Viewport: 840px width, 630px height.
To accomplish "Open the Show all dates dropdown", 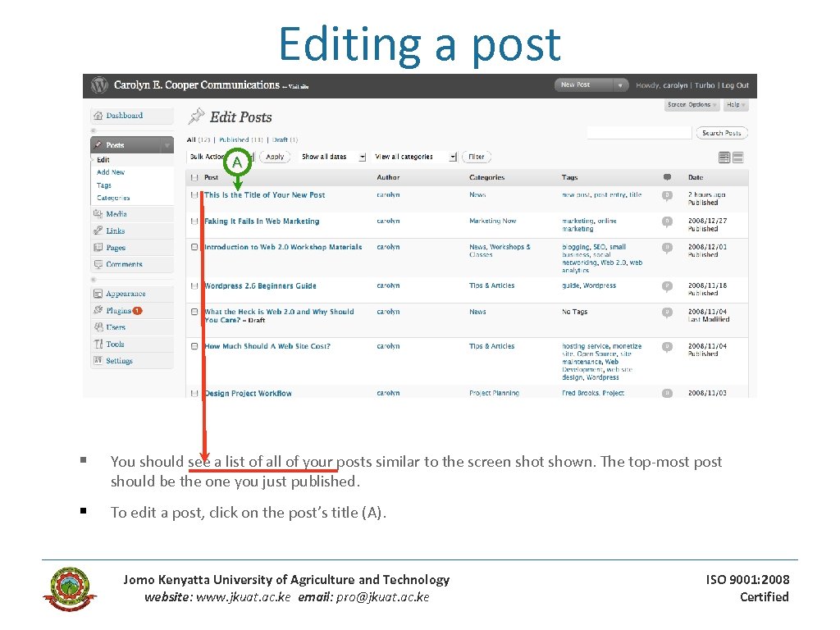I will click(x=332, y=157).
